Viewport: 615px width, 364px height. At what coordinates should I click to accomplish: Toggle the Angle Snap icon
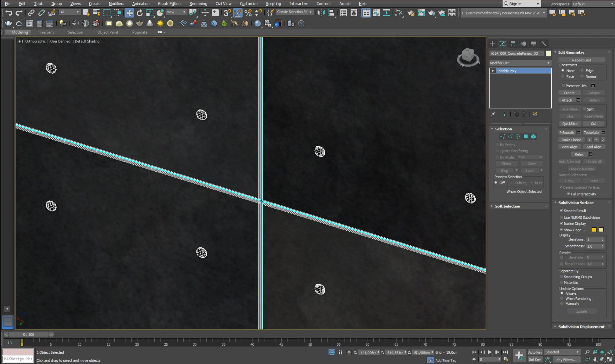coord(238,13)
